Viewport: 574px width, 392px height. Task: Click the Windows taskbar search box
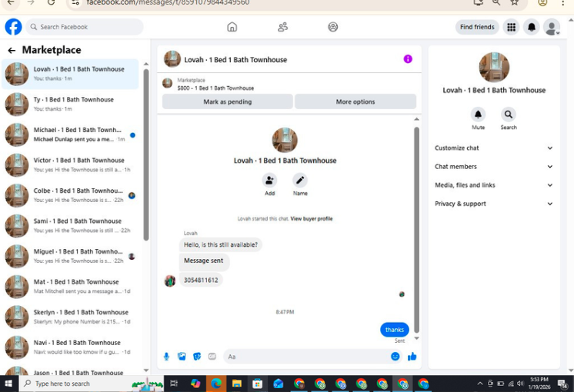(92, 384)
